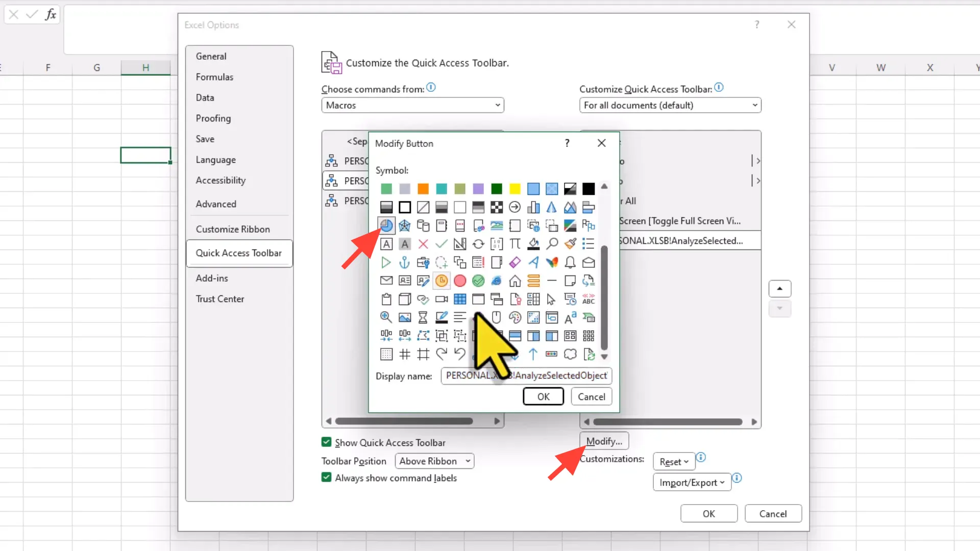Choose the paintbrush symbol
This screenshot has height=551, width=980.
570,244
